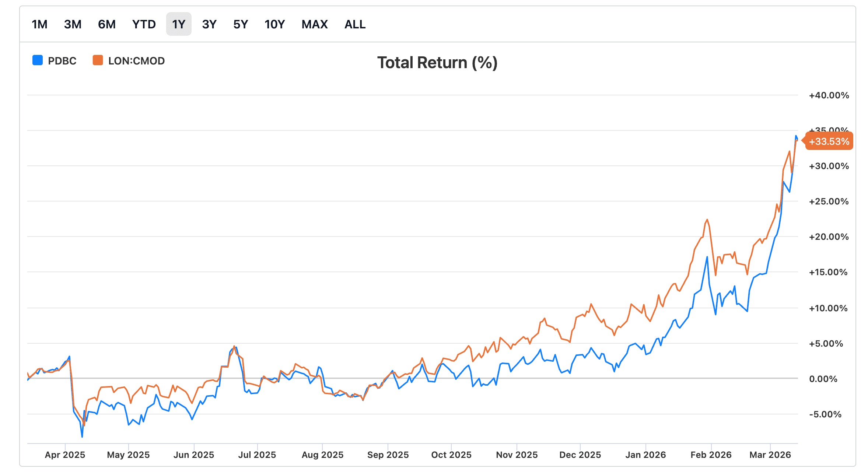Choose the ALL range option
This screenshot has width=868, height=473.
(355, 24)
